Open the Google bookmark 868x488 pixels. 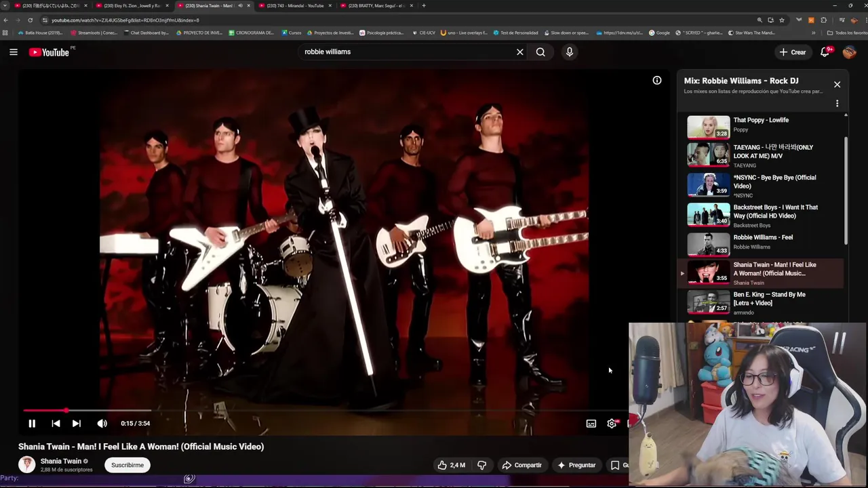659,33
